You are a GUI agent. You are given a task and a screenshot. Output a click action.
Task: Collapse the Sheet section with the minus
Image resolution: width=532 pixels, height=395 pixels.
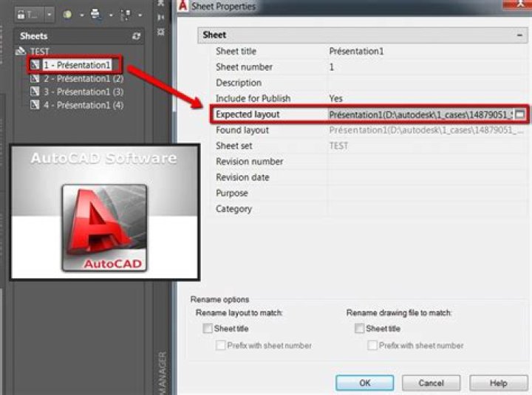519,35
